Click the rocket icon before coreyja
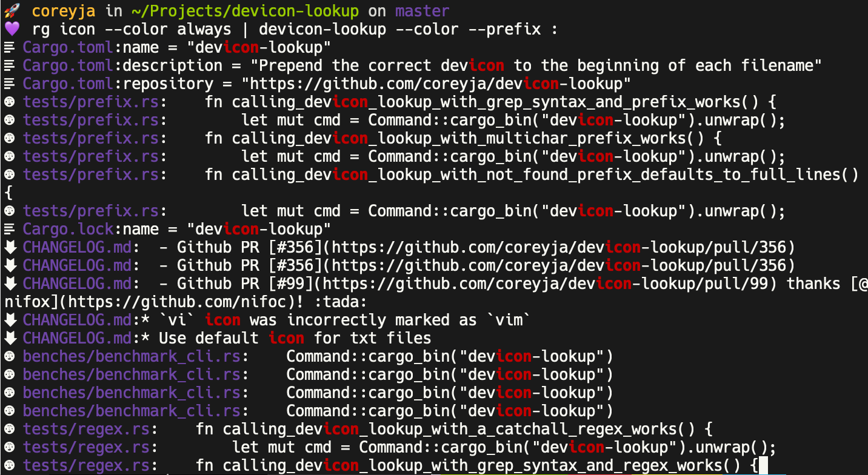This screenshot has width=868, height=475. (x=12, y=11)
